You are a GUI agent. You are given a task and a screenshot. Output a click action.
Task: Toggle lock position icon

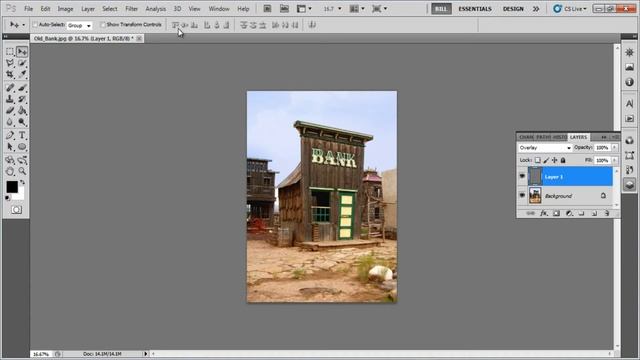coord(554,160)
